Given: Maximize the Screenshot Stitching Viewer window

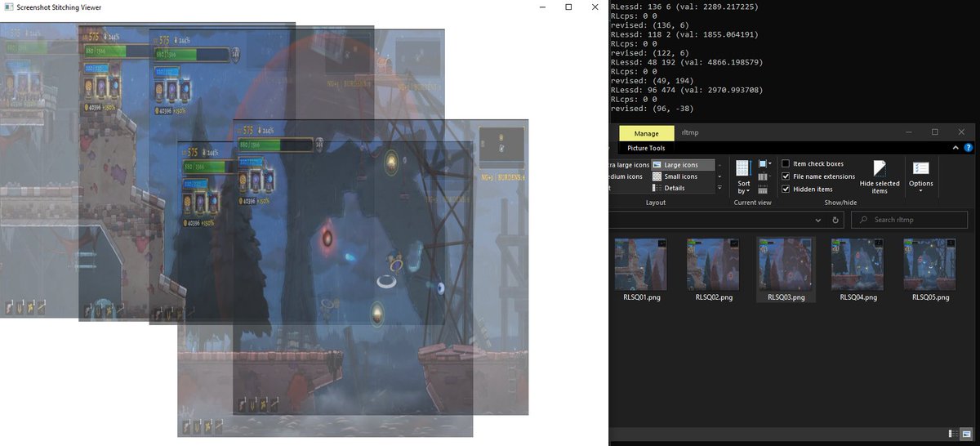Looking at the screenshot, I should [x=568, y=7].
